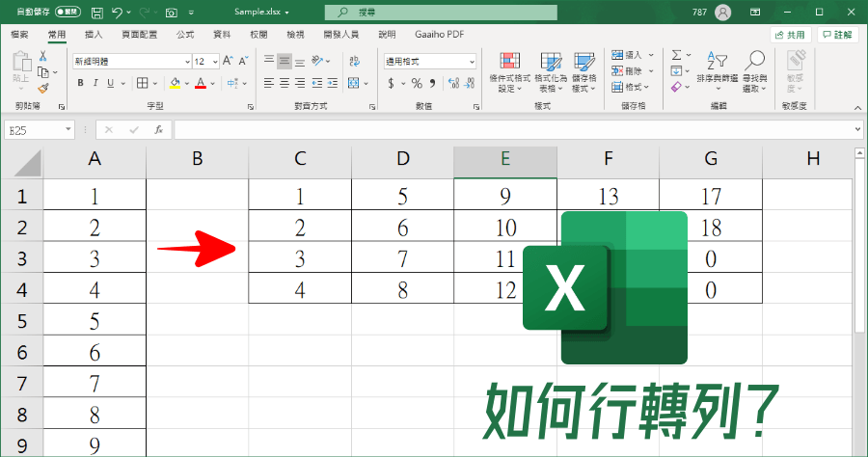This screenshot has width=868, height=457.
Task: Open the font name combo box 新細明體
Action: (132, 62)
